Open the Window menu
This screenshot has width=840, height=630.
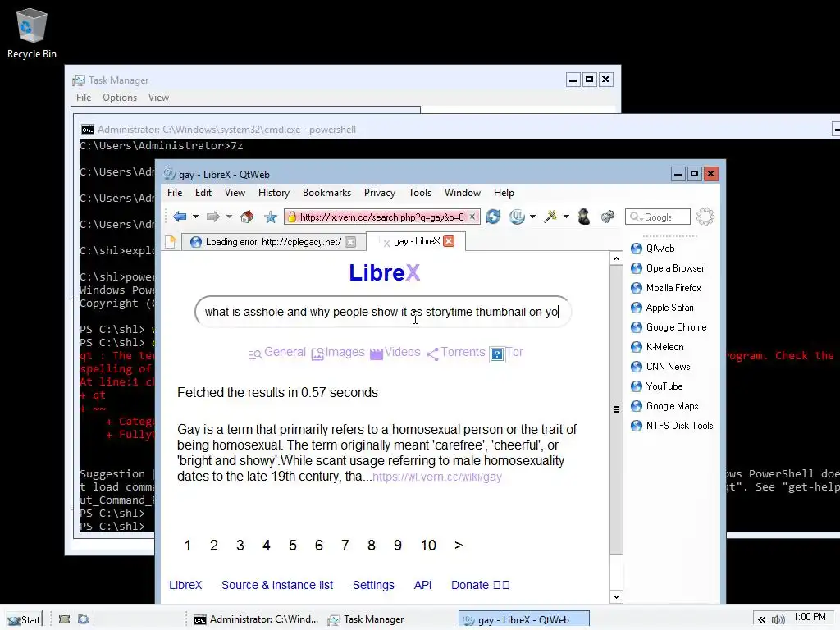coord(463,193)
